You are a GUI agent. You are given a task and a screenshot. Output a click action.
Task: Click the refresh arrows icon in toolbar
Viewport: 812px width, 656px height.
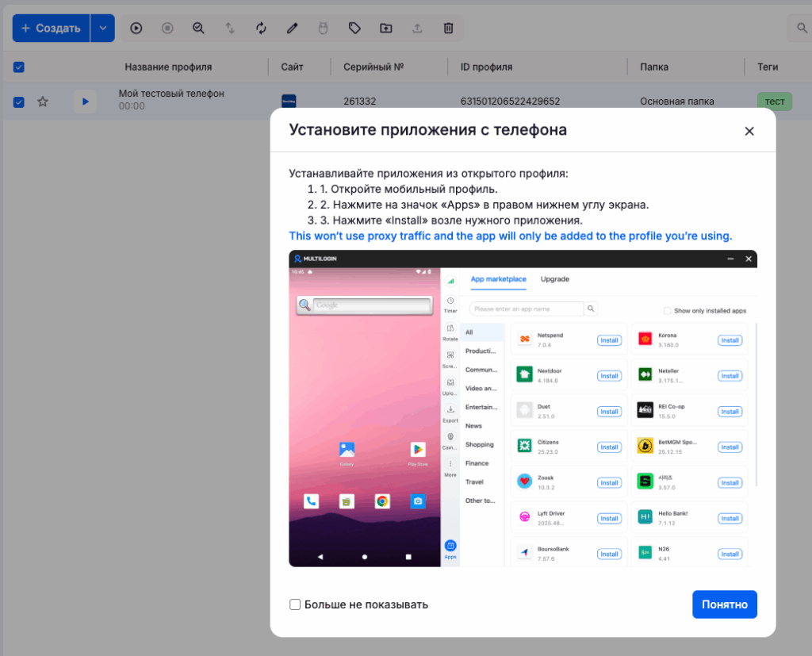click(261, 28)
